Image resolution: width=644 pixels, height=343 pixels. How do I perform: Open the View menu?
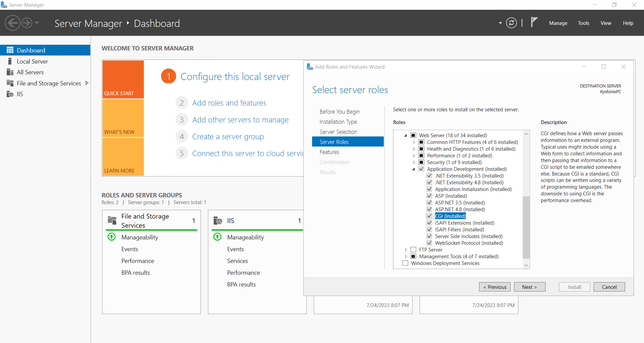tap(606, 23)
